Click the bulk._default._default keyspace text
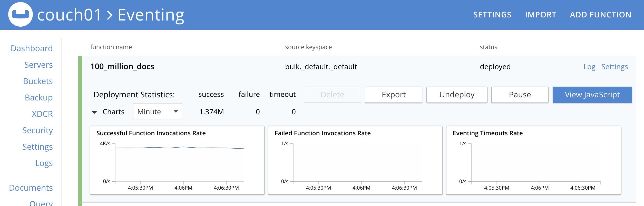The image size is (644, 206). (321, 67)
